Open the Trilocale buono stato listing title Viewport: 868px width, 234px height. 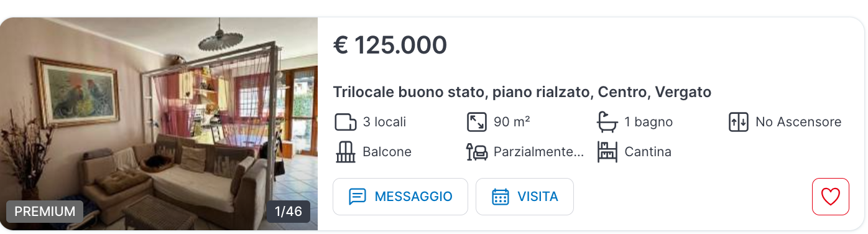[522, 92]
